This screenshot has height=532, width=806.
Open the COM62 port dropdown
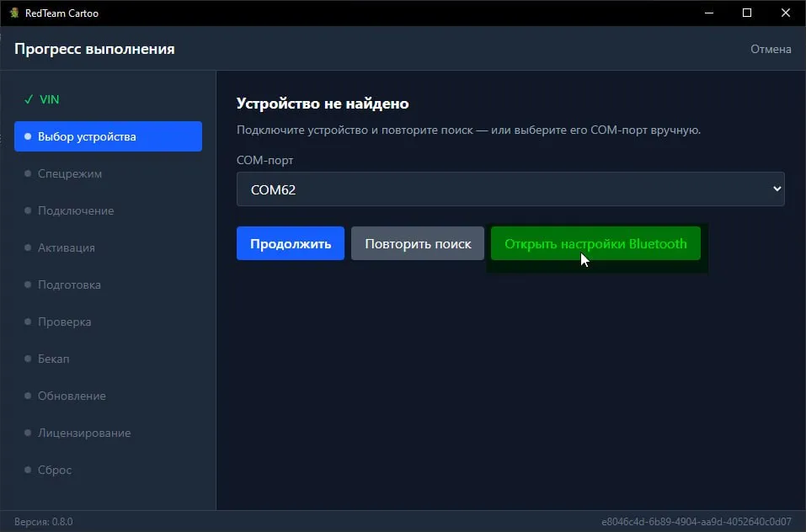[x=510, y=189]
